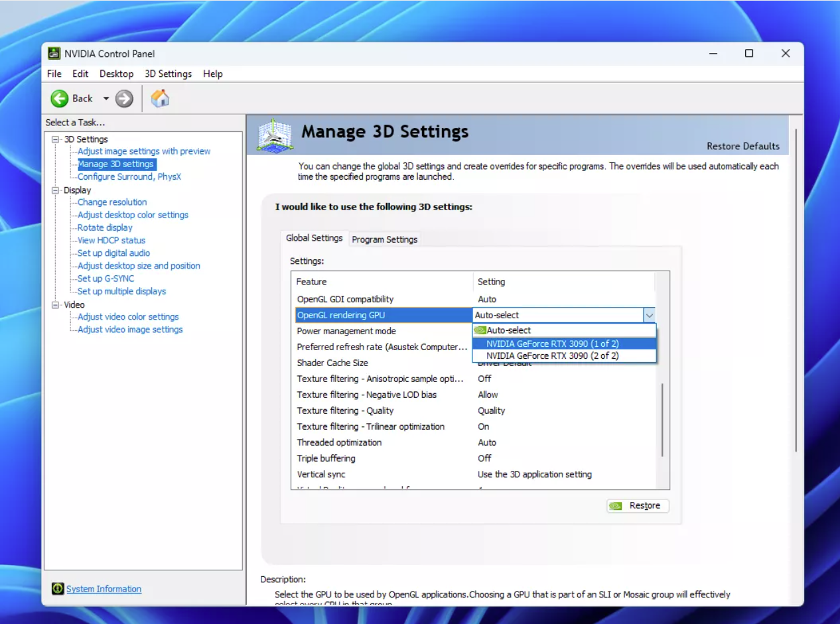Click the Manage 3D Settings header icon

275,136
